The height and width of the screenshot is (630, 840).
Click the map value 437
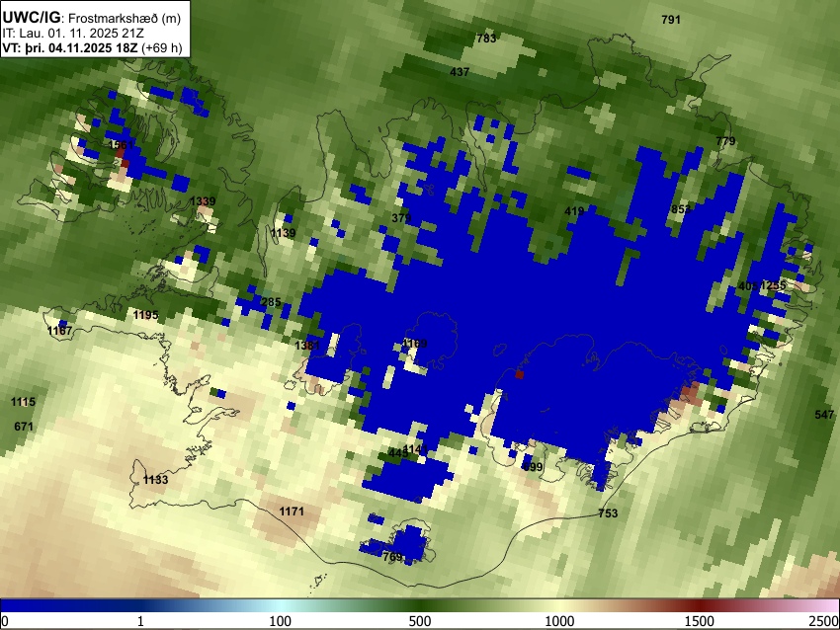(x=460, y=72)
